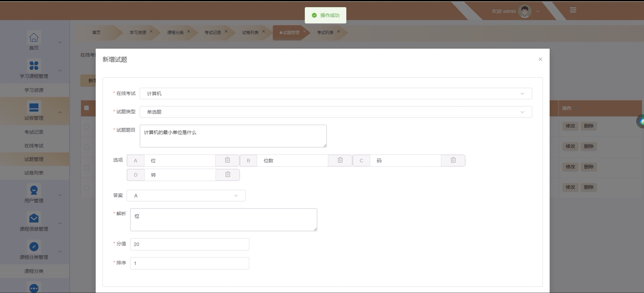The image size is (644, 293).
Task: Click the 分值 input showing 20
Action: (x=190, y=244)
